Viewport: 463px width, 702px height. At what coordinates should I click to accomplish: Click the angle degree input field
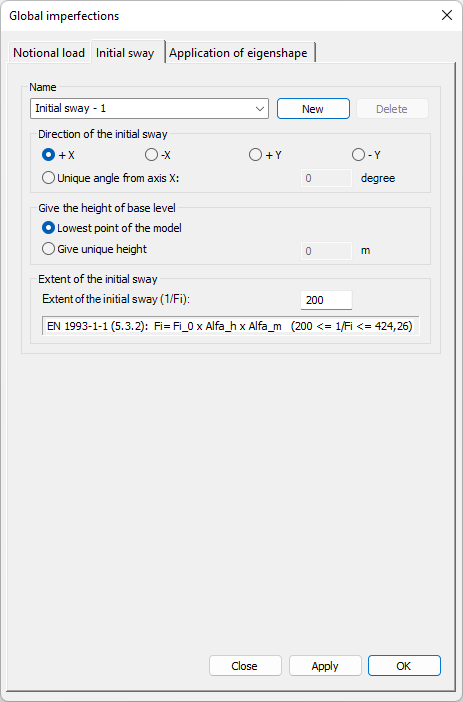(x=326, y=178)
